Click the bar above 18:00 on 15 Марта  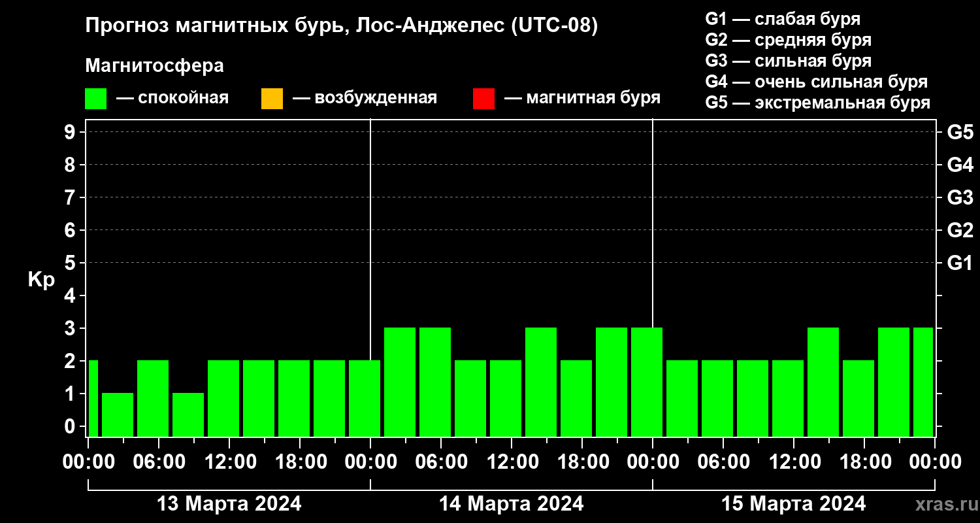coord(858,398)
